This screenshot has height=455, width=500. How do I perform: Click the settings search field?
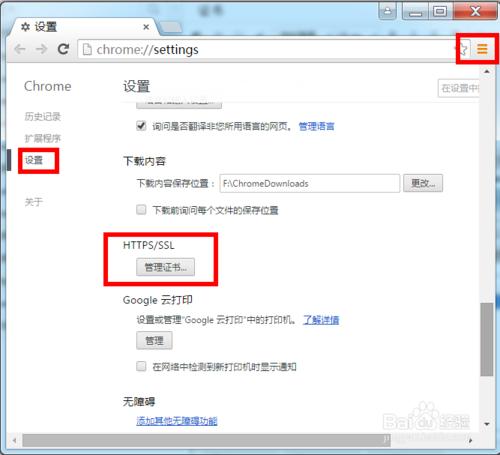(459, 88)
